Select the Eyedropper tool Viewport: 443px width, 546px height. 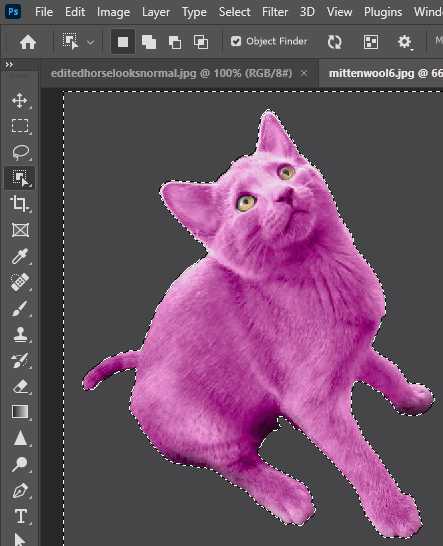coord(20,256)
